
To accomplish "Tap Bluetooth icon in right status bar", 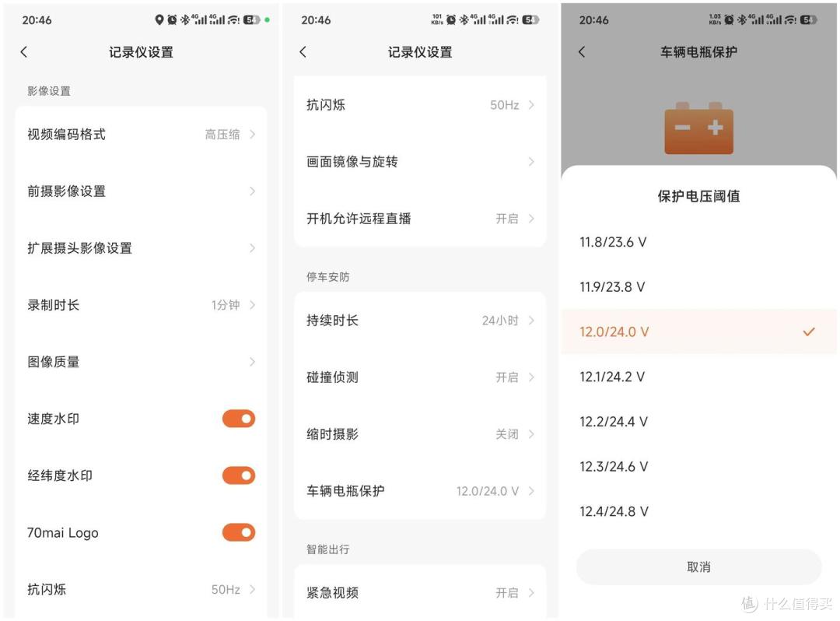I will [741, 19].
